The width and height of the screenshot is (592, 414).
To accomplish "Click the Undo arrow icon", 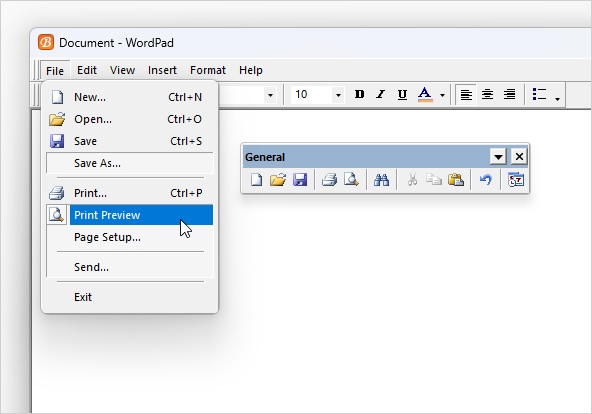I will pos(486,180).
